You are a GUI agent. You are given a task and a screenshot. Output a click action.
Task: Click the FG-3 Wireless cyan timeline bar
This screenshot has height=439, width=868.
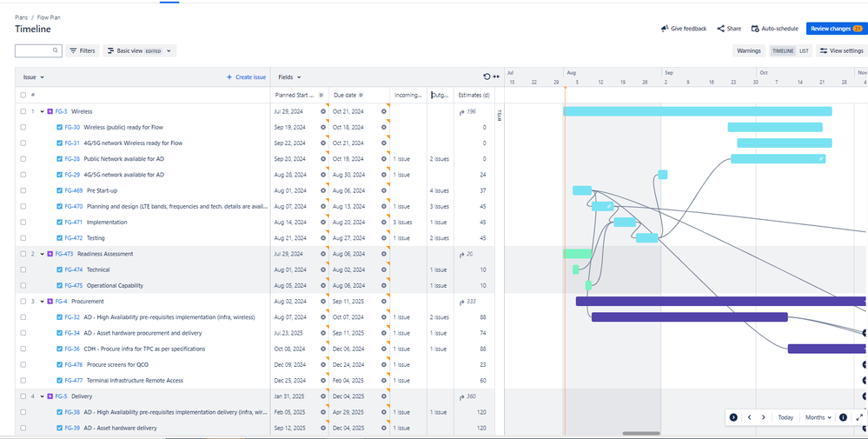pyautogui.click(x=698, y=111)
